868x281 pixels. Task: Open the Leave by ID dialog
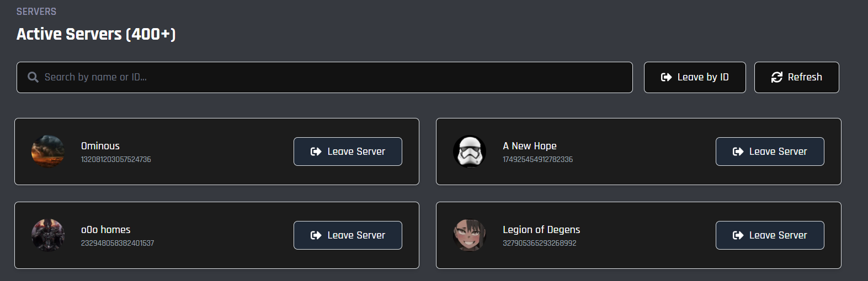(695, 77)
